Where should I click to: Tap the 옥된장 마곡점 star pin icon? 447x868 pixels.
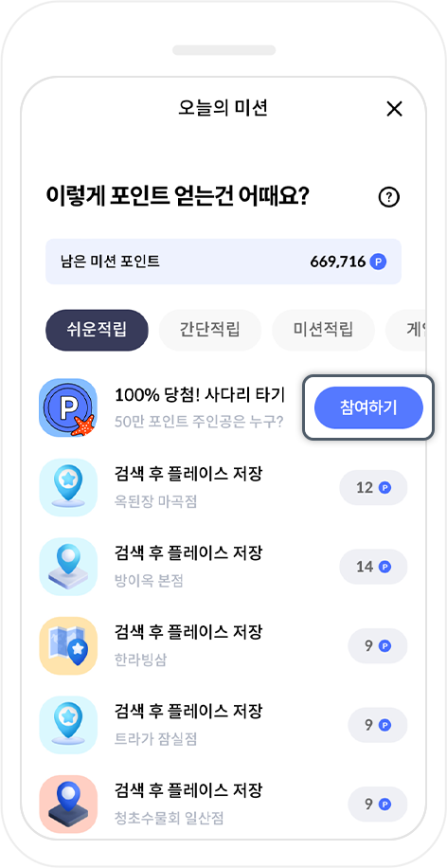[x=68, y=487]
